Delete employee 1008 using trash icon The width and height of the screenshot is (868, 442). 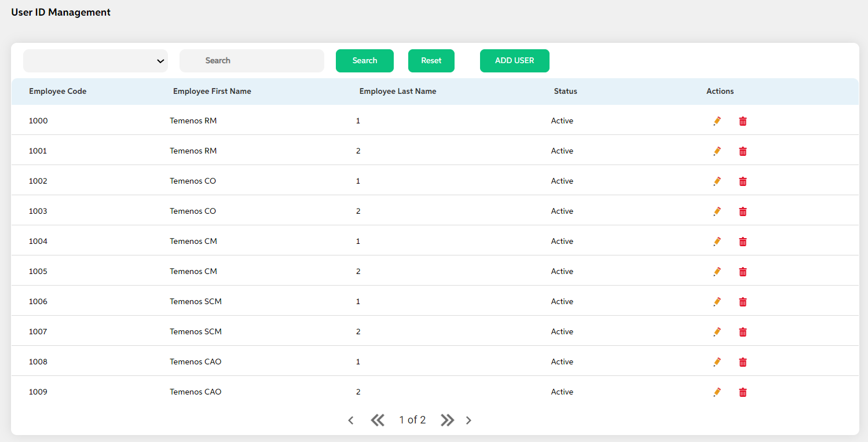tap(743, 362)
